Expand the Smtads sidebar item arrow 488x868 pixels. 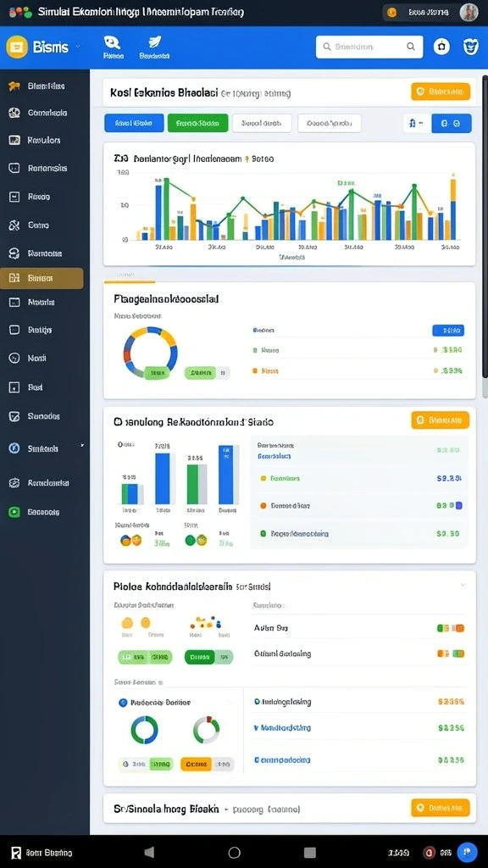82,446
